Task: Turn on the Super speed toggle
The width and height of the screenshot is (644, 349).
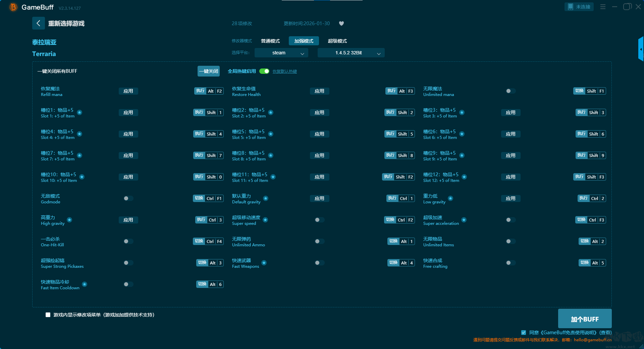Action: click(x=319, y=220)
